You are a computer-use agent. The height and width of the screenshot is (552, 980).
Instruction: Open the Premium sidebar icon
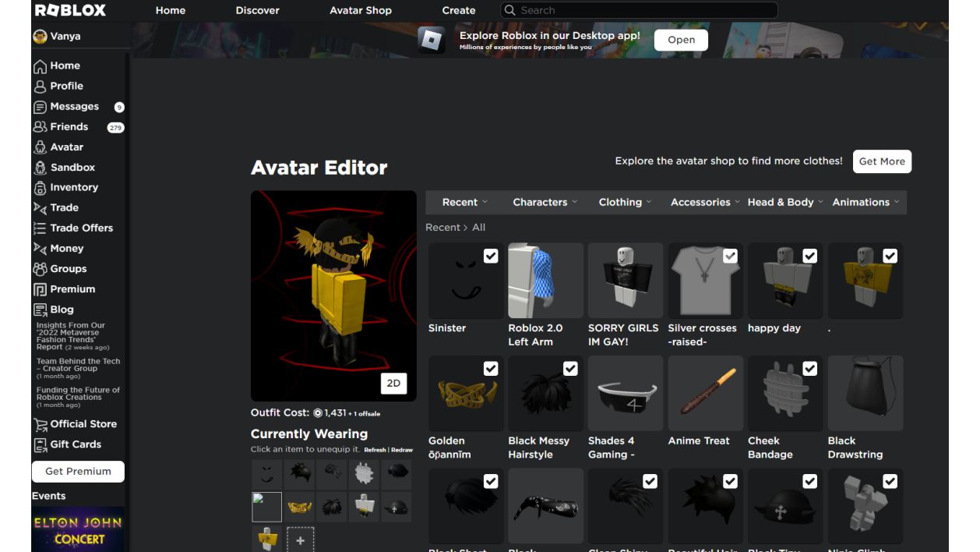[40, 289]
